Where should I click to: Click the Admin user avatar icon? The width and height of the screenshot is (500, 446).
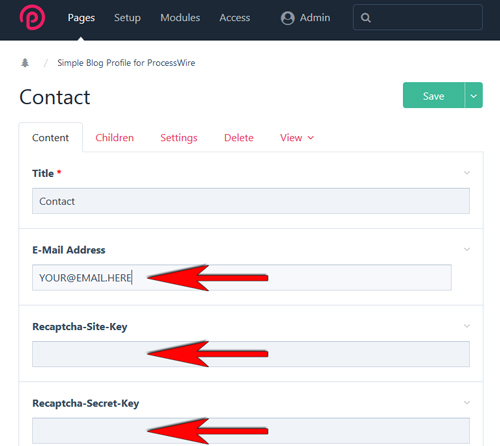pyautogui.click(x=287, y=18)
